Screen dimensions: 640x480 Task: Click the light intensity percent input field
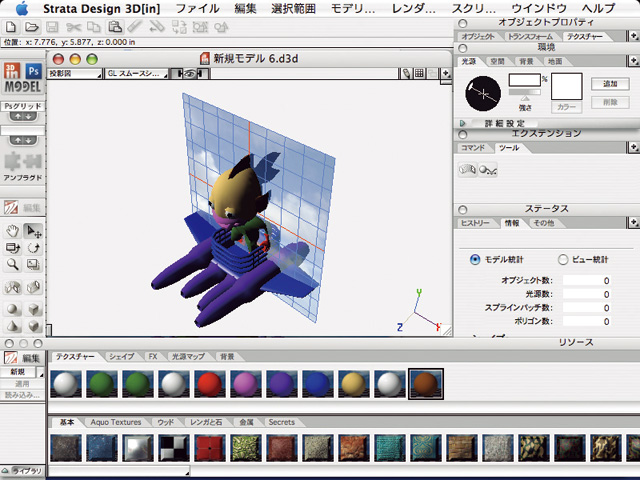[524, 80]
